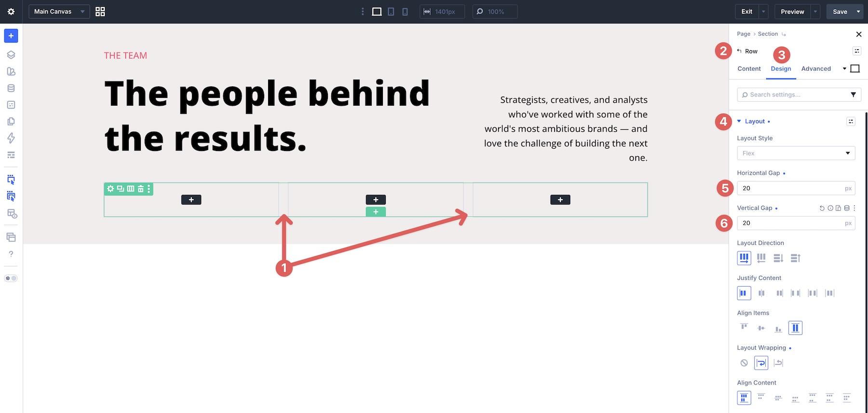Set Justify Content to center

pyautogui.click(x=761, y=293)
